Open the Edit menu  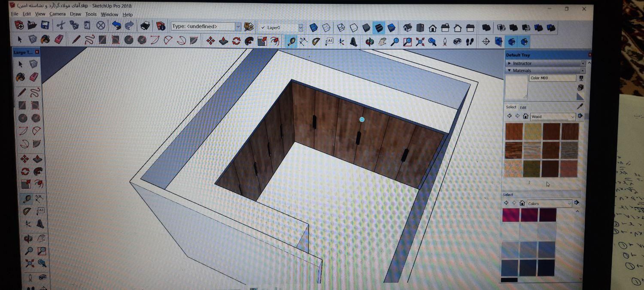27,14
